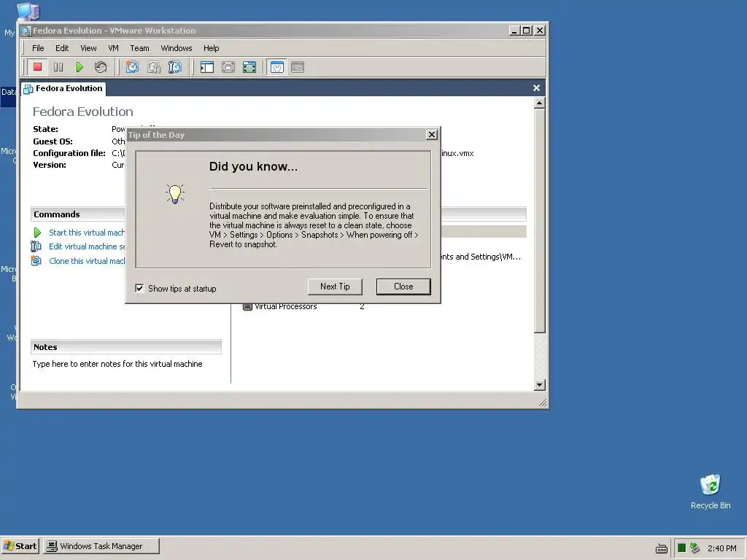Open the Windows menu
This screenshot has height=560, width=747.
tap(177, 48)
